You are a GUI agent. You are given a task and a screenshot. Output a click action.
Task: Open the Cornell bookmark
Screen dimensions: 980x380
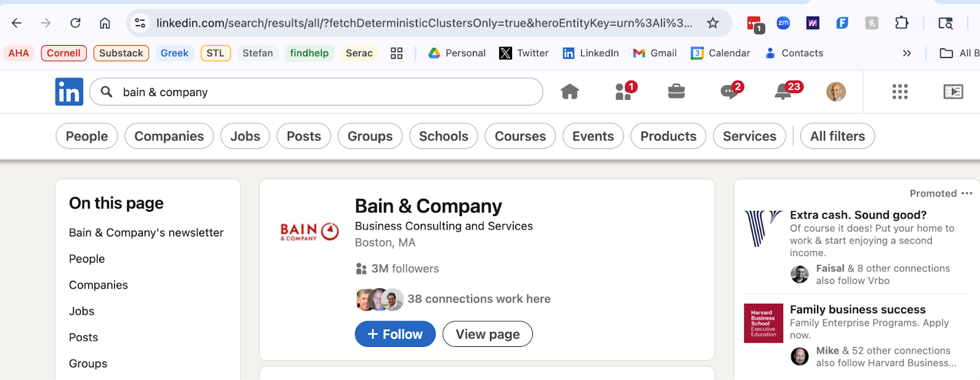click(x=64, y=53)
